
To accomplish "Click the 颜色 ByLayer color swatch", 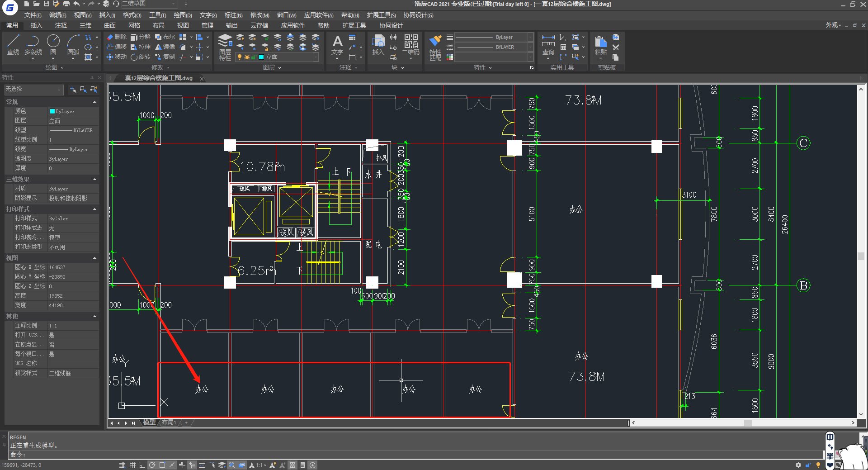I will click(52, 111).
